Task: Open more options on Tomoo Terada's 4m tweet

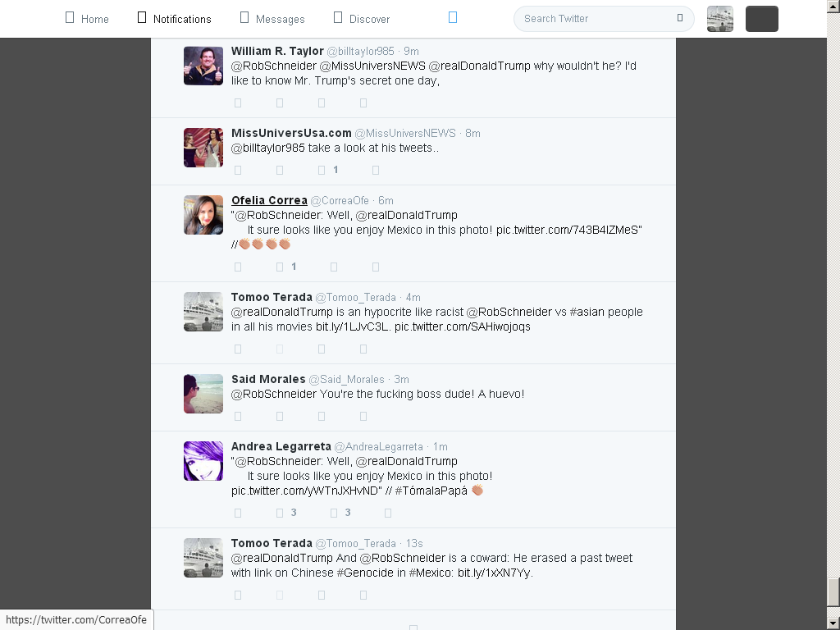Action: 363,349
